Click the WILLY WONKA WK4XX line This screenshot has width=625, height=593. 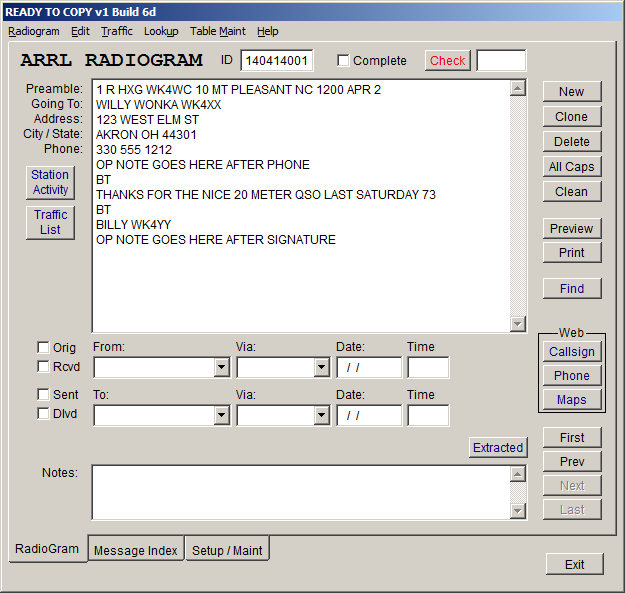click(x=158, y=105)
